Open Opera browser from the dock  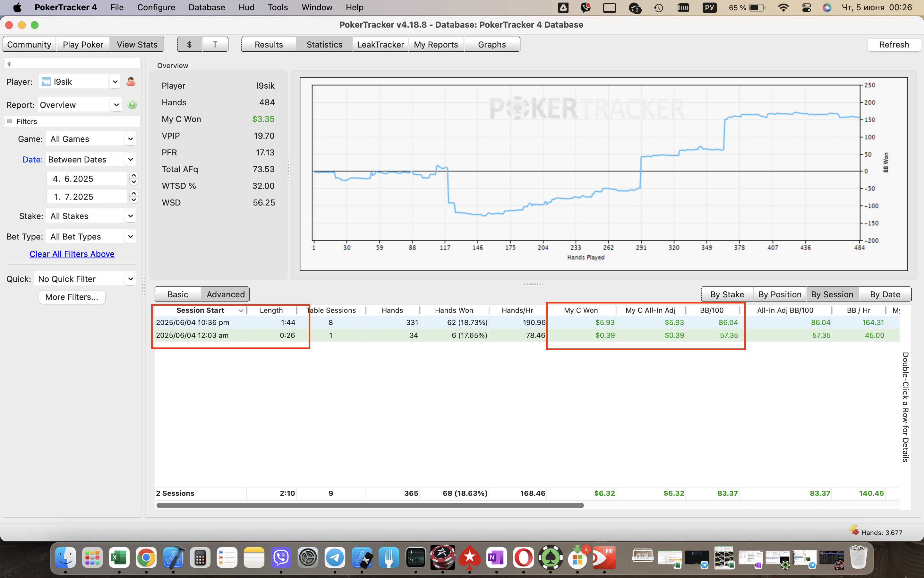pos(524,558)
